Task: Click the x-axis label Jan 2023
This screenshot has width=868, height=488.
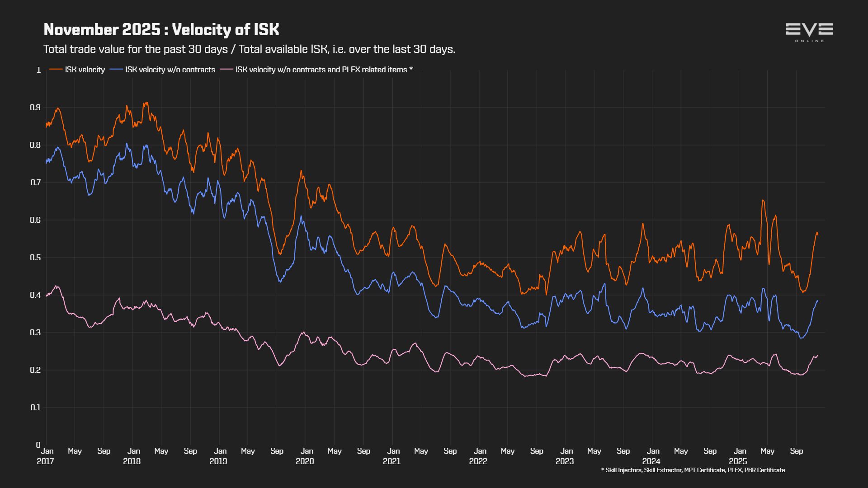Action: 566,456
